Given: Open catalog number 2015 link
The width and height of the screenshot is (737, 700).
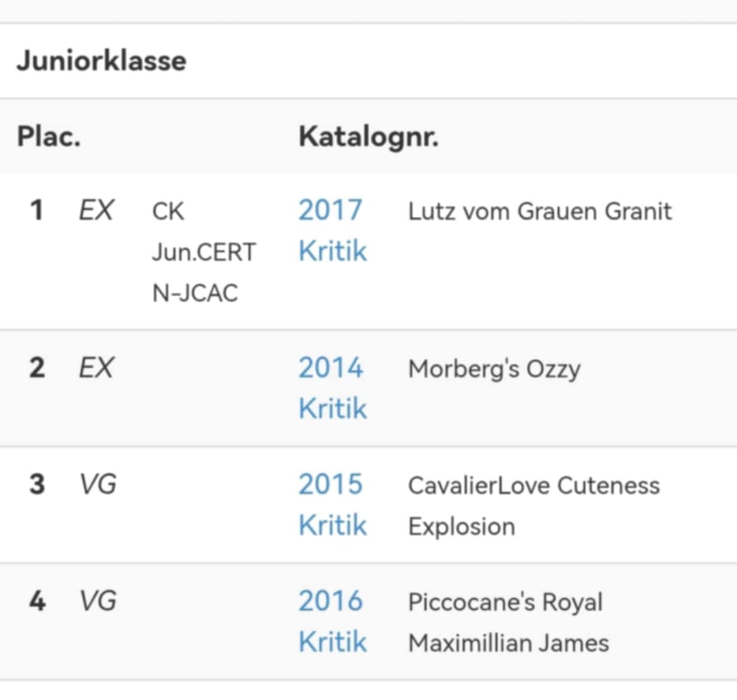Looking at the screenshot, I should pyautogui.click(x=330, y=485).
